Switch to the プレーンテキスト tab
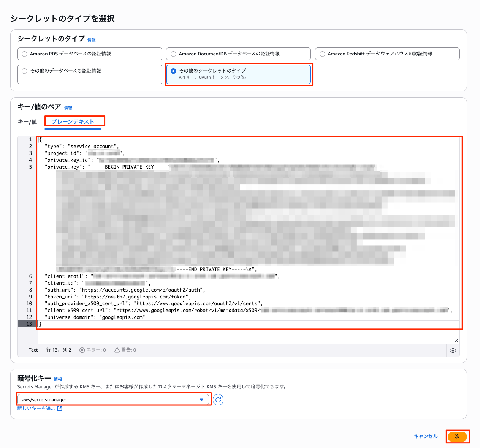480x448 pixels. (73, 122)
